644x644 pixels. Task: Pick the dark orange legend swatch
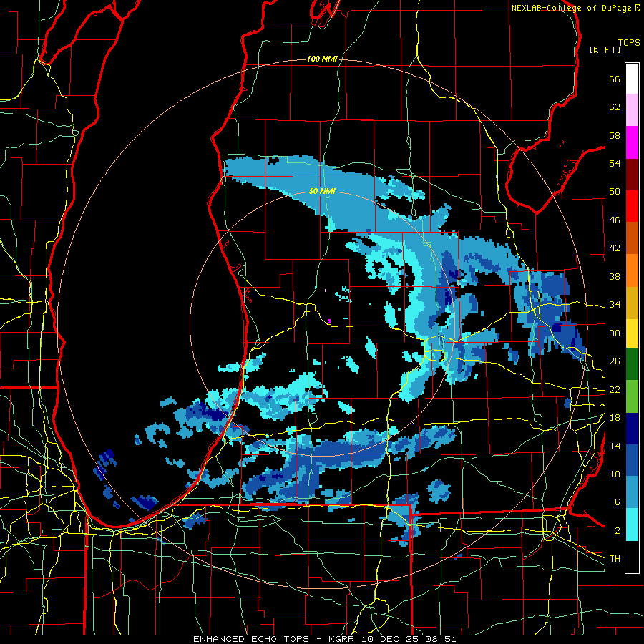click(x=632, y=238)
